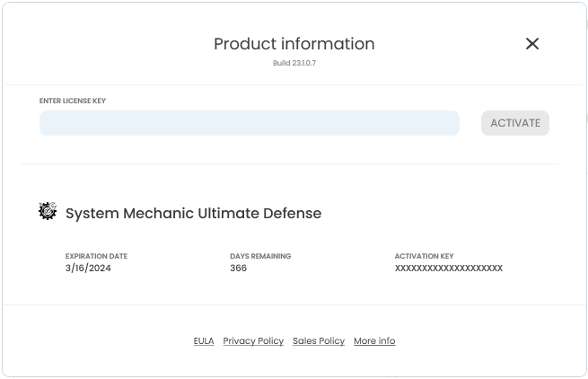This screenshot has width=588, height=379.
Task: Click the Product information heading
Action: point(294,44)
